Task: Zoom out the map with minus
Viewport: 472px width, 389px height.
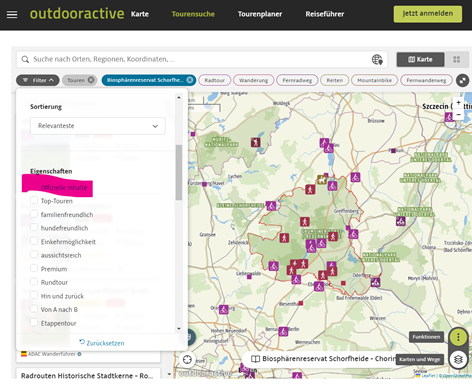Action: [458, 114]
